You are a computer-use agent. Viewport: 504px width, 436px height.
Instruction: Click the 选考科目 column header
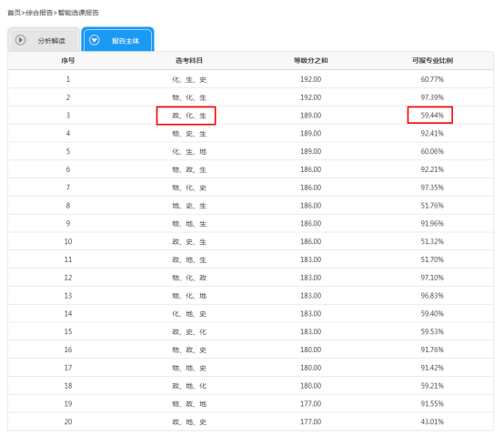[x=189, y=60]
